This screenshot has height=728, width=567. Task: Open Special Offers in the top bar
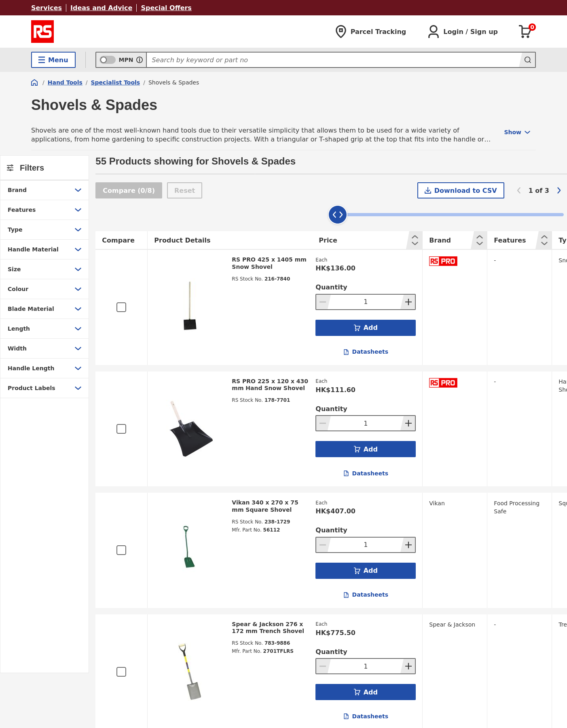tap(166, 8)
